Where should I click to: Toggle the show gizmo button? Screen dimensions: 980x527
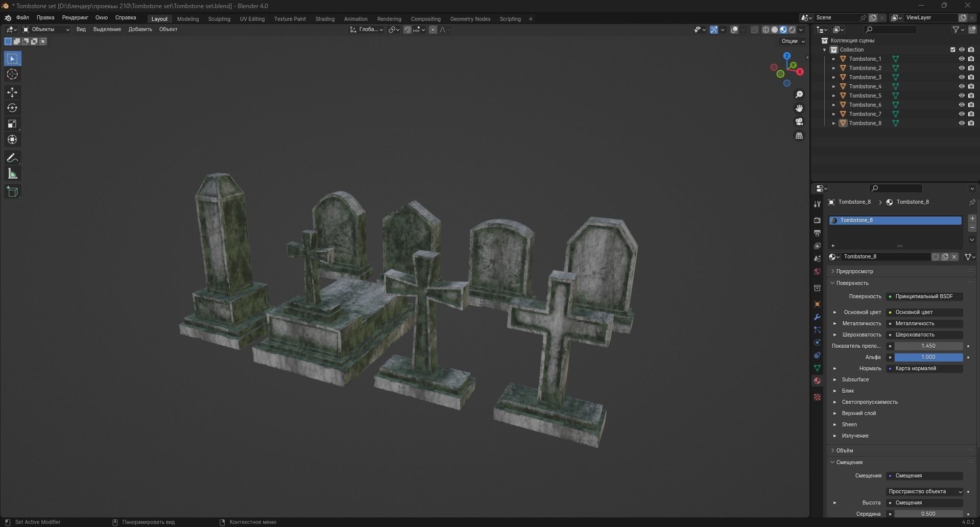pyautogui.click(x=714, y=30)
